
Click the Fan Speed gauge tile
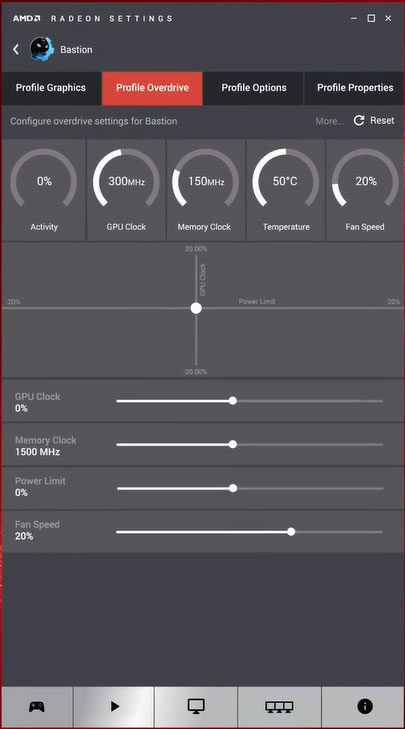tap(365, 190)
